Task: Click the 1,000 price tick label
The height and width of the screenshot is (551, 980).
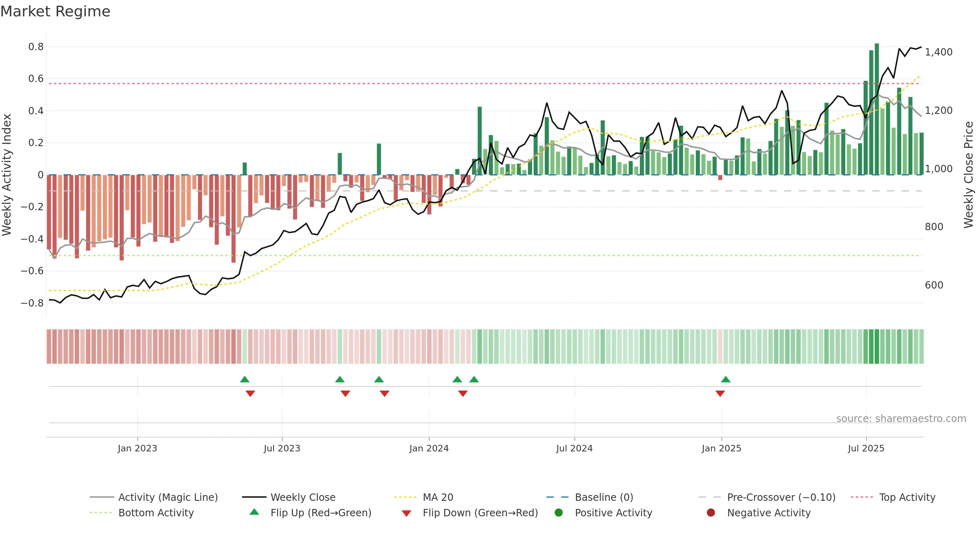Action: [x=938, y=169]
